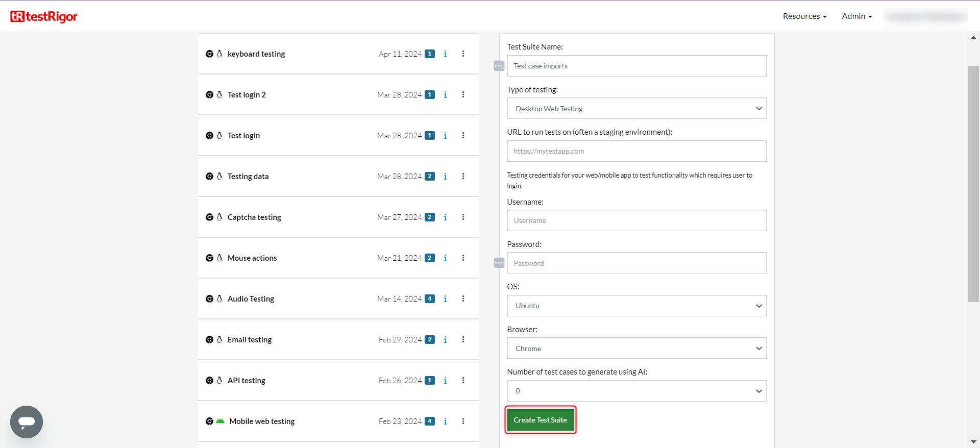Open the Resources menu
Viewport: 980px width, 448px height.
804,16
